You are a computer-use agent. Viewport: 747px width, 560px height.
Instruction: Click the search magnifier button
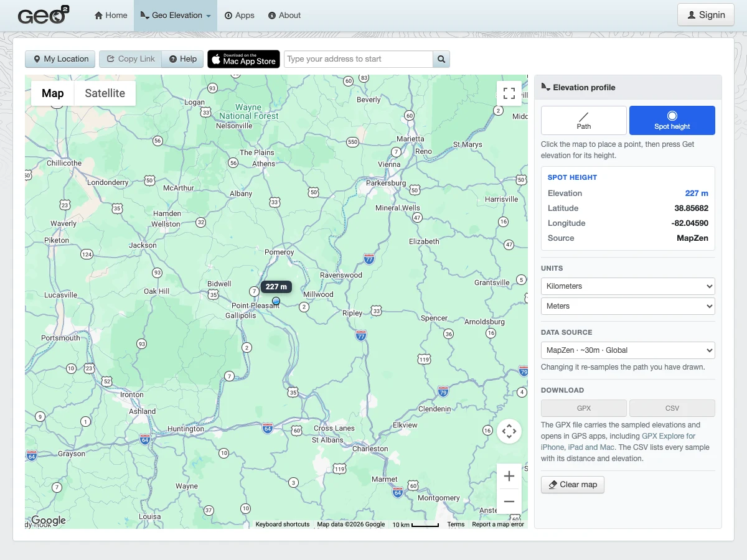click(441, 59)
